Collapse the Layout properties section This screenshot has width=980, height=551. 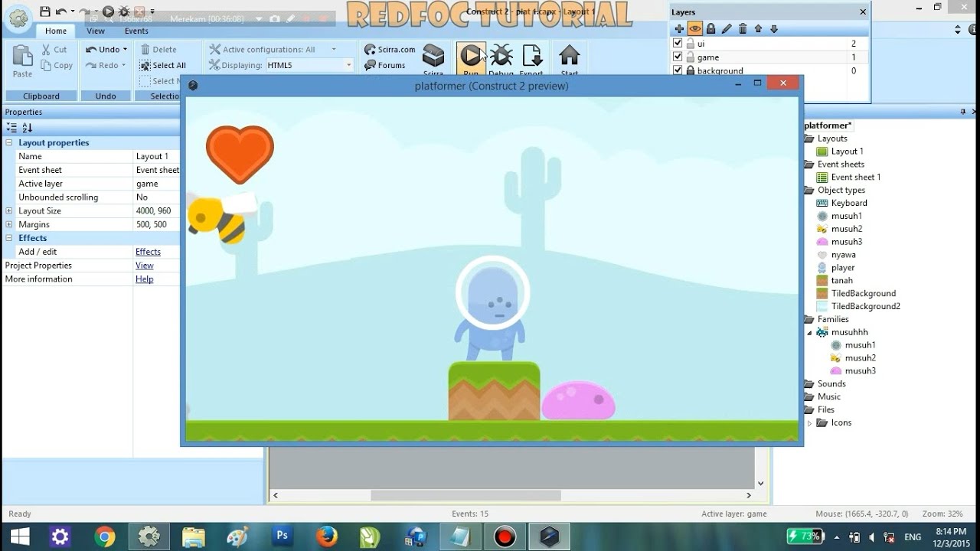pos(9,142)
